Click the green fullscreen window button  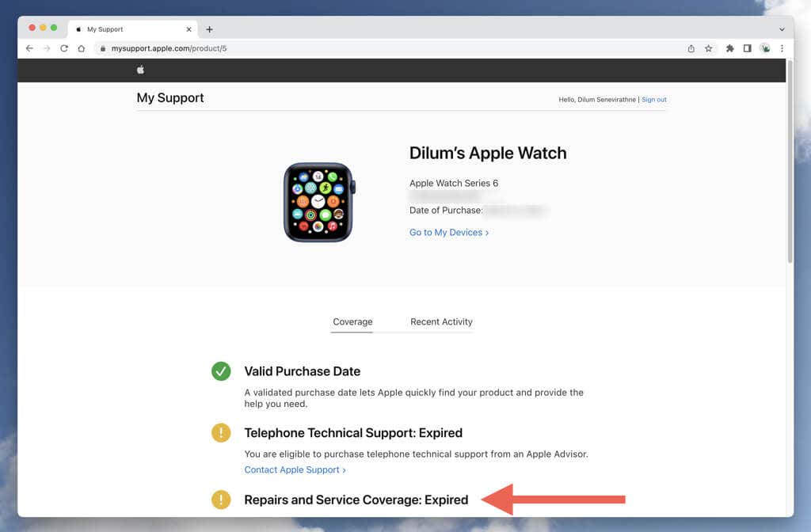tap(54, 28)
